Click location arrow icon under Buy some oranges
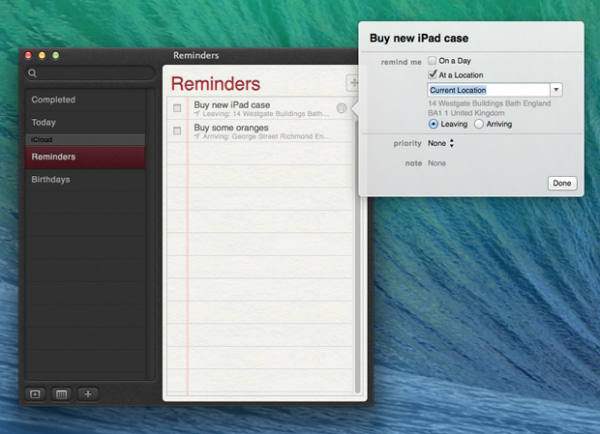The width and height of the screenshot is (600, 434). point(197,136)
